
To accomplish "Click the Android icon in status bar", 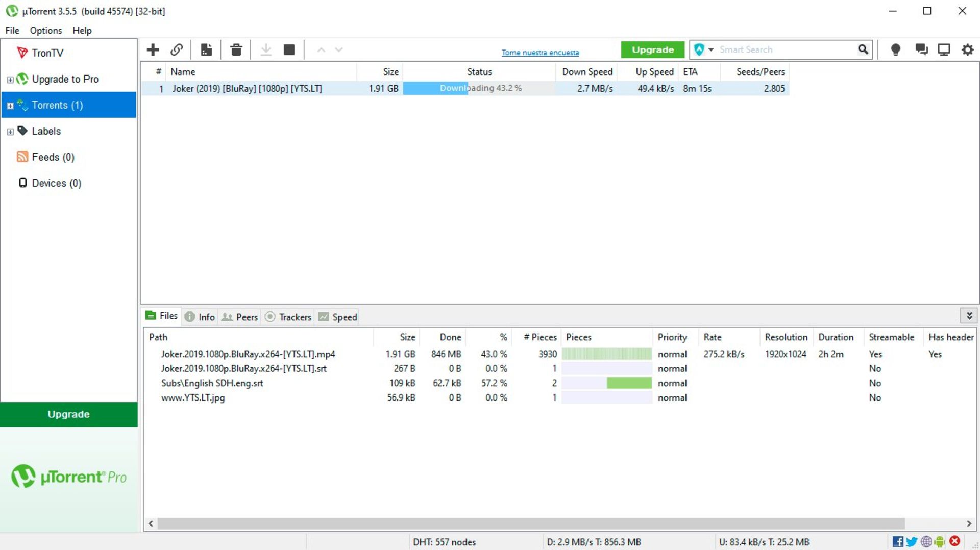I will (940, 542).
